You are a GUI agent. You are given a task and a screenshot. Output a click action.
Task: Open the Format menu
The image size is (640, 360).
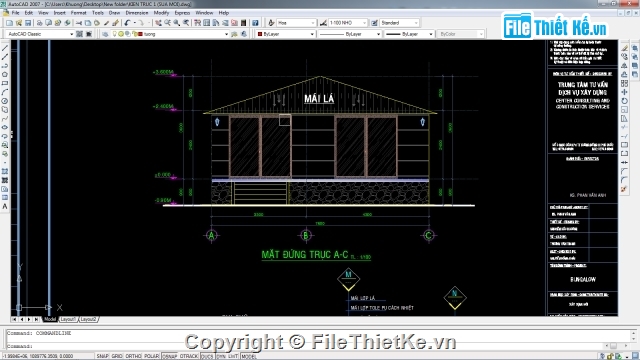[78, 13]
